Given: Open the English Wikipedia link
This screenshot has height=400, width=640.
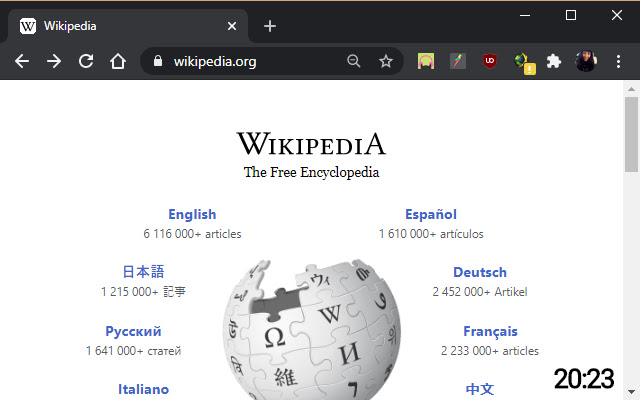Looking at the screenshot, I should tap(192, 214).
